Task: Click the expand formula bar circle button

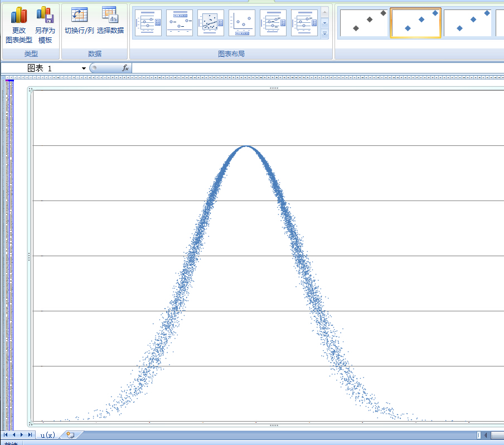Action: point(94,68)
